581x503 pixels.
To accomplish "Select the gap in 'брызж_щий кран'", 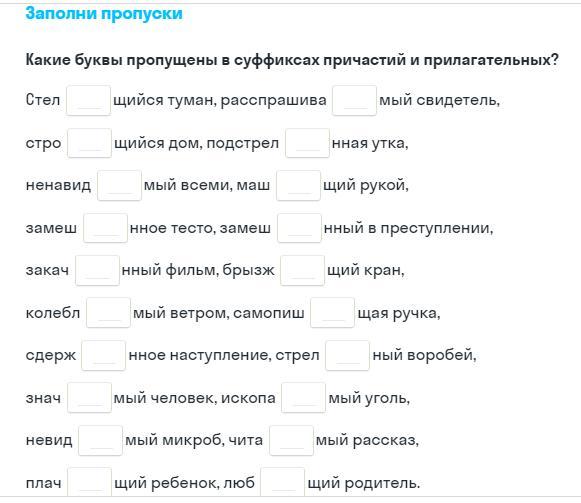I will (x=302, y=270).
